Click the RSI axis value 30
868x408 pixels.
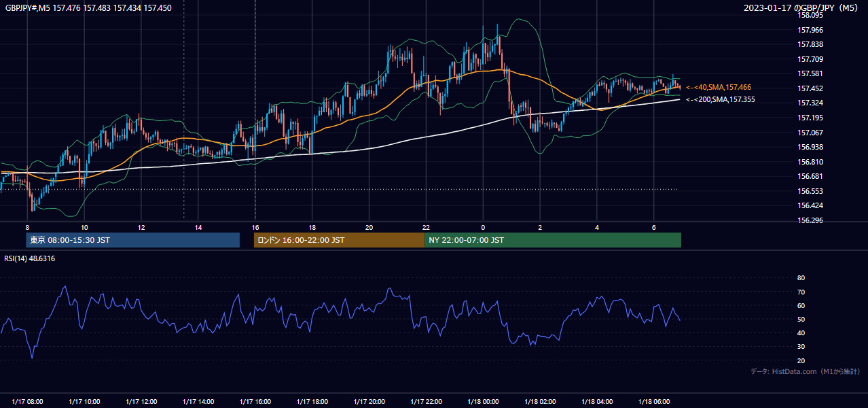pos(801,347)
